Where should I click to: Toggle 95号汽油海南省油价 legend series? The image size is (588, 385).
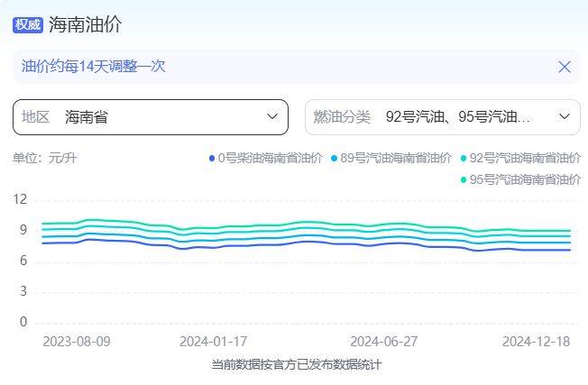pyautogui.click(x=520, y=179)
